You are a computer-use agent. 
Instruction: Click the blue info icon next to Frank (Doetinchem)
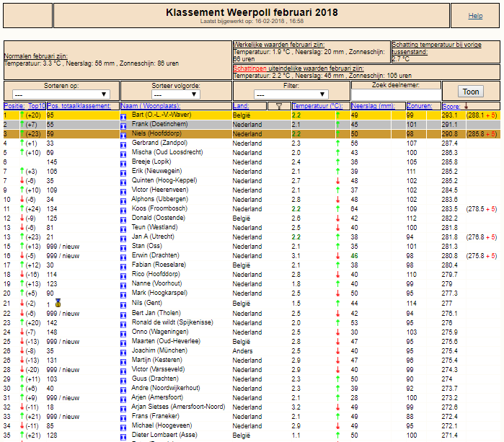(123, 126)
